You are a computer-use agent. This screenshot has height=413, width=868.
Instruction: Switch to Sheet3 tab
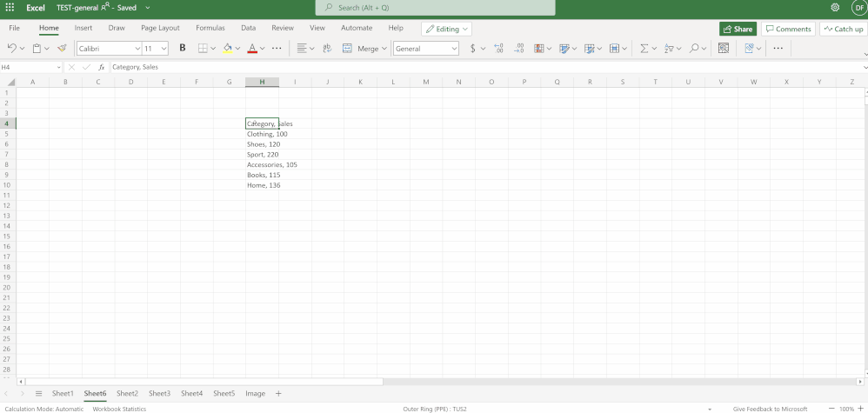pyautogui.click(x=159, y=394)
